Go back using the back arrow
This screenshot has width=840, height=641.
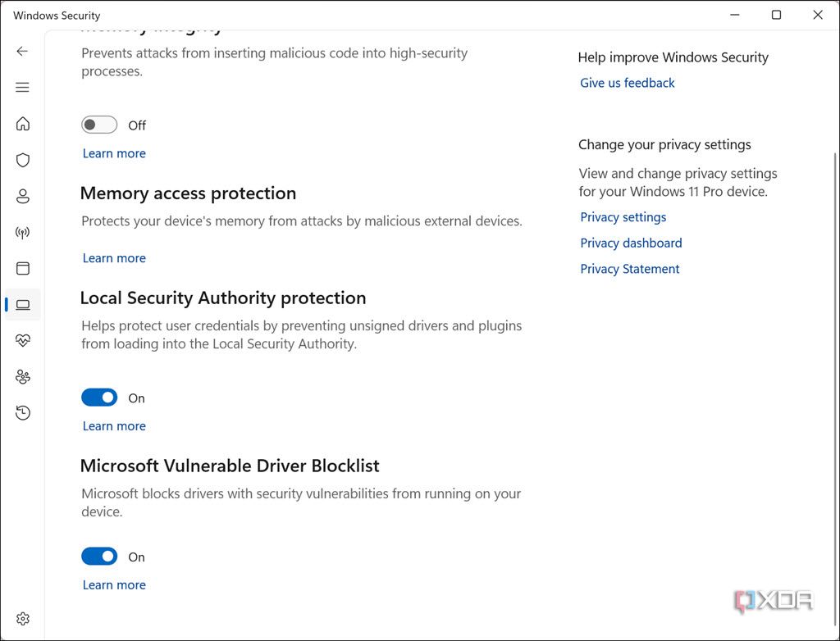[22, 51]
